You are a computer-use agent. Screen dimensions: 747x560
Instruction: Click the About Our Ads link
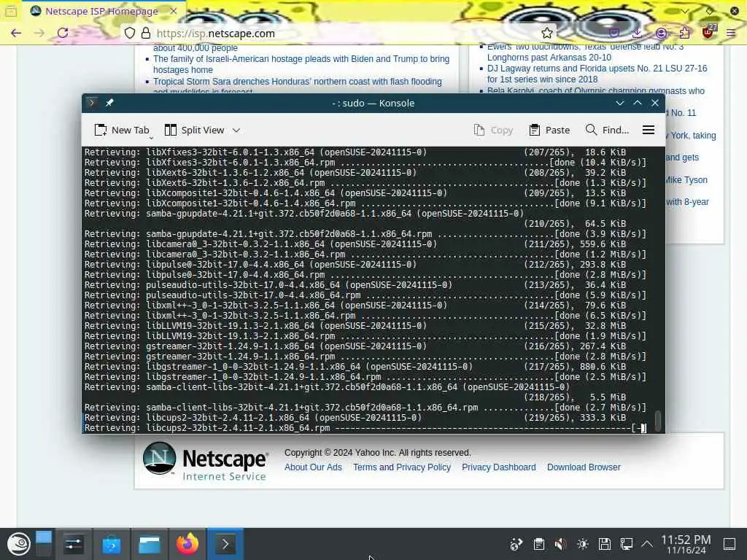pos(313,467)
